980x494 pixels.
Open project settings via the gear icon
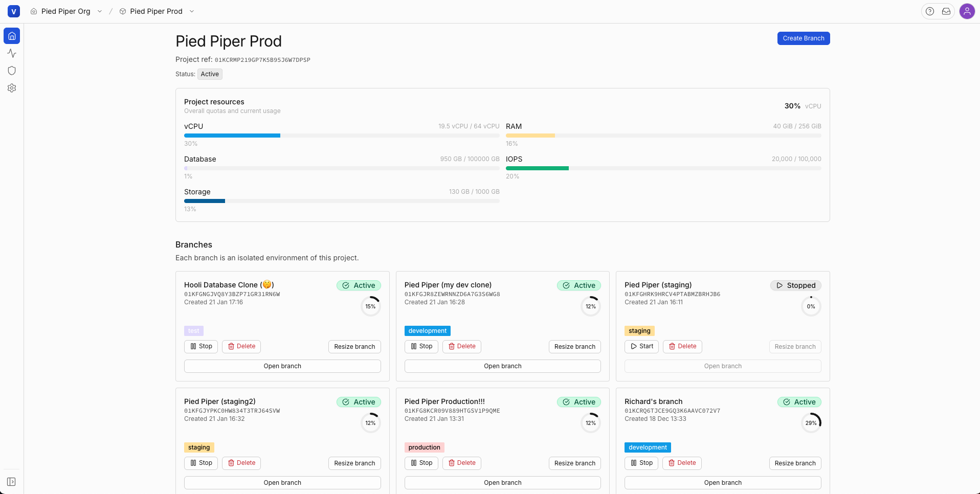12,88
